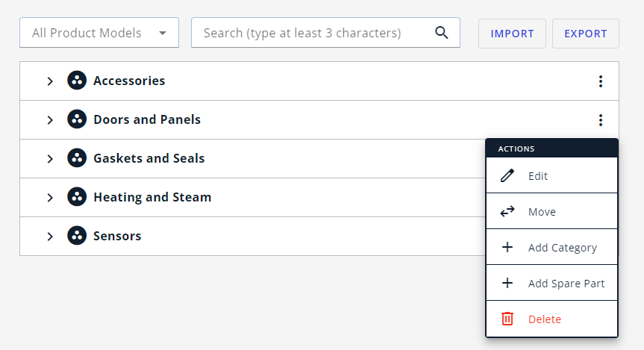Click the Accessories category icon

point(77,80)
